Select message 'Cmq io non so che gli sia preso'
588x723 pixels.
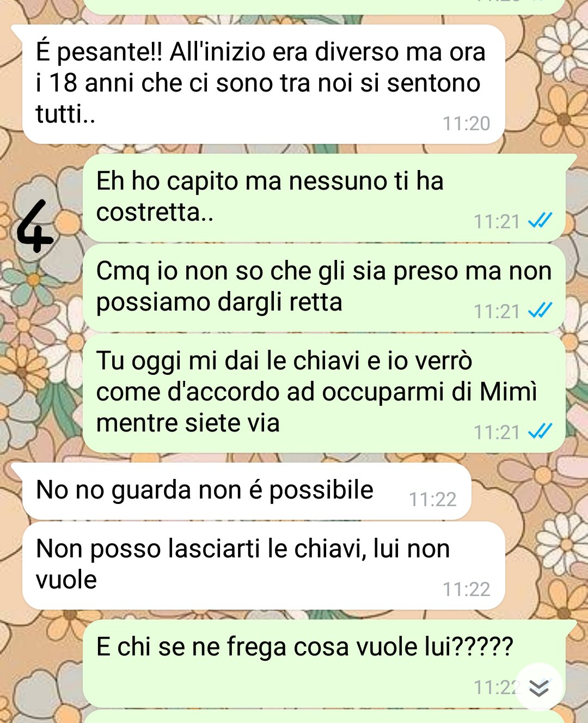[x=324, y=288]
